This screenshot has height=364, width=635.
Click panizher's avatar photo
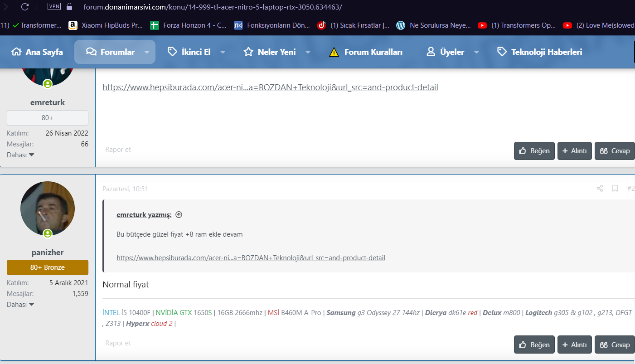(48, 209)
